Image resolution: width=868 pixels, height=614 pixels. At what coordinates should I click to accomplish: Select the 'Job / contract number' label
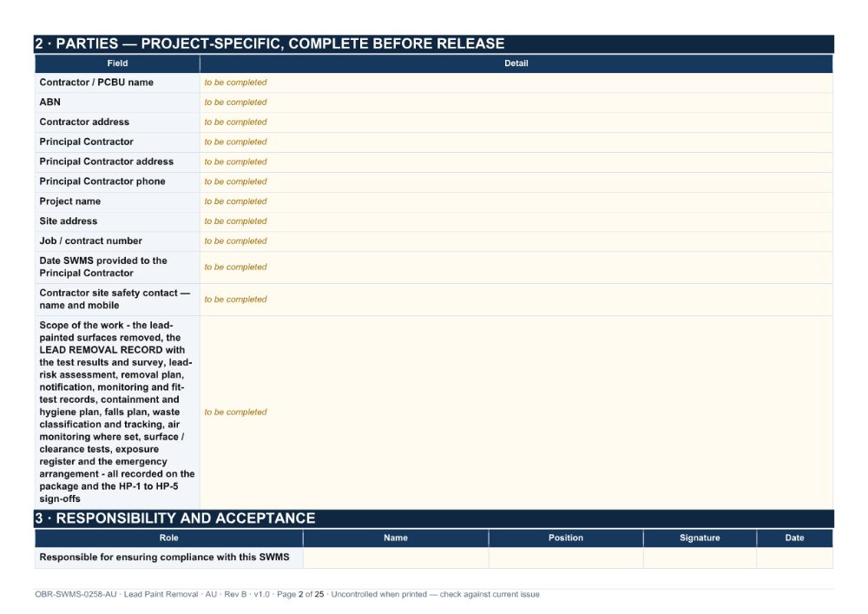pyautogui.click(x=91, y=241)
